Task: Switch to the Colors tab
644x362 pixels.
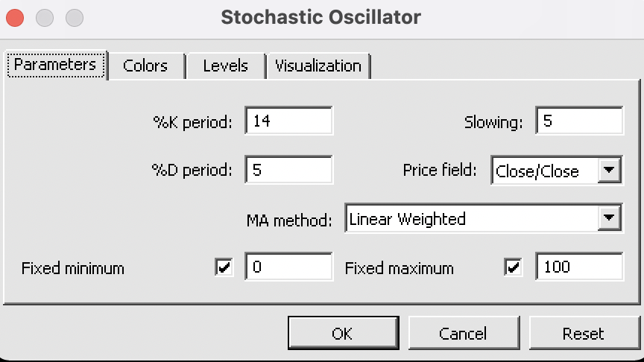Action: click(145, 66)
